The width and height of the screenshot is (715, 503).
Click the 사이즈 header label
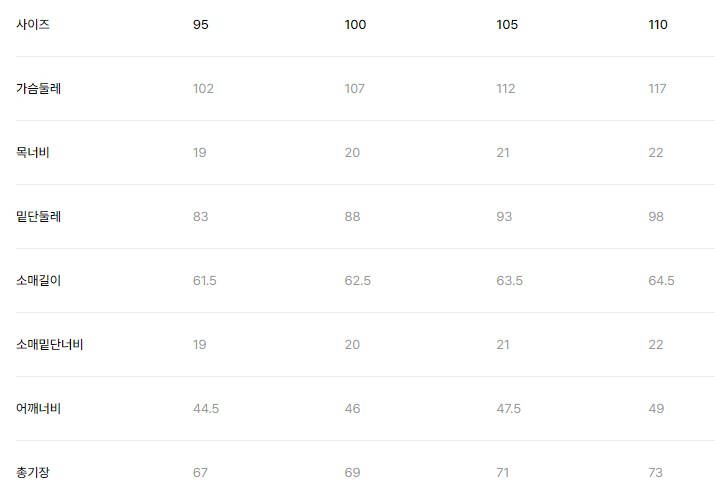click(x=33, y=25)
